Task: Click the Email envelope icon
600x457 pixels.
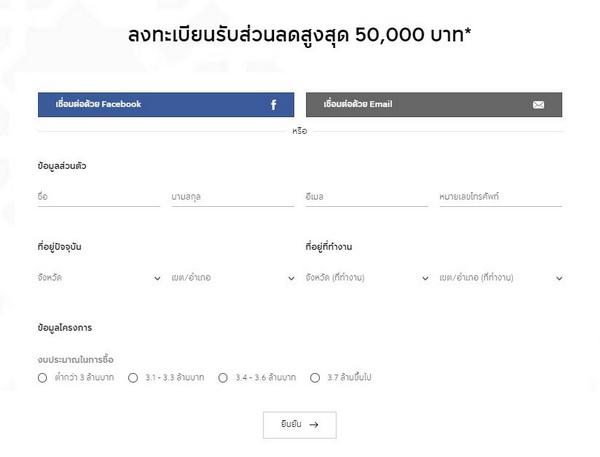Action: pyautogui.click(x=538, y=105)
